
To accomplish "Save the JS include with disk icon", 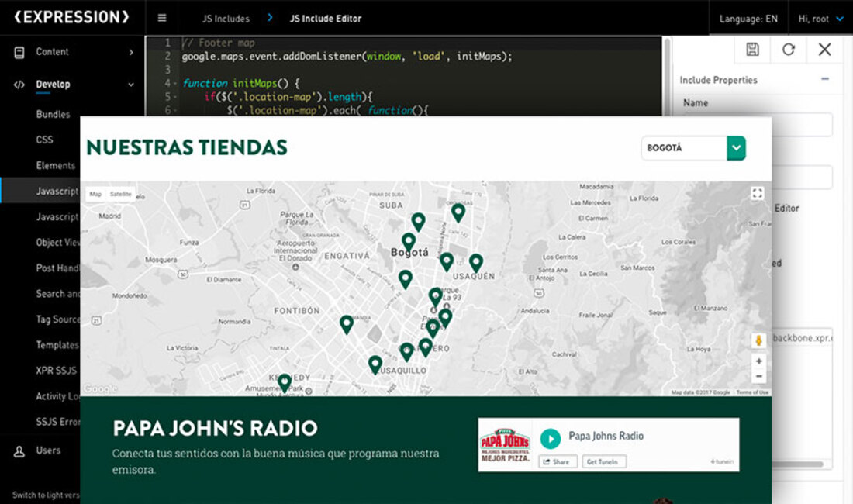I will click(752, 50).
